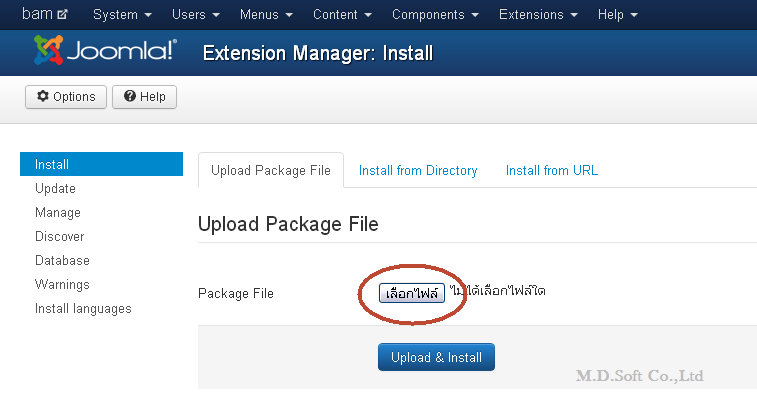This screenshot has width=757, height=412.
Task: Click the choose file button for Package File
Action: click(411, 293)
